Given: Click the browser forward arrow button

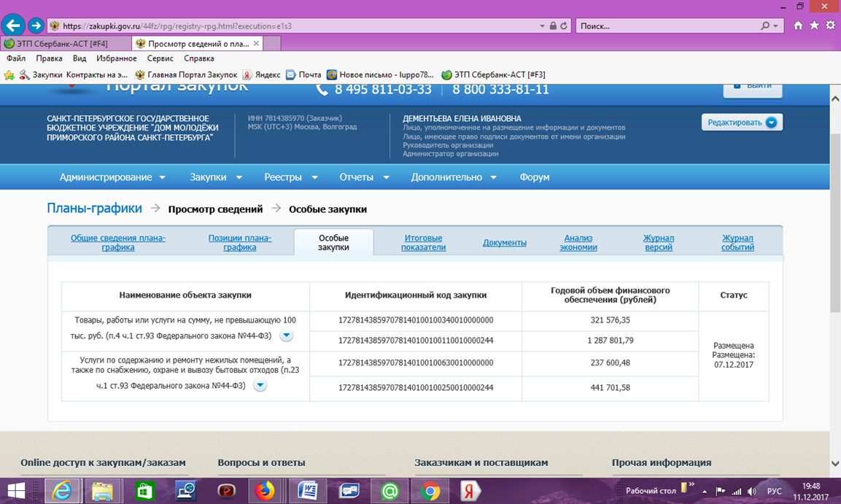Looking at the screenshot, I should coord(36,26).
